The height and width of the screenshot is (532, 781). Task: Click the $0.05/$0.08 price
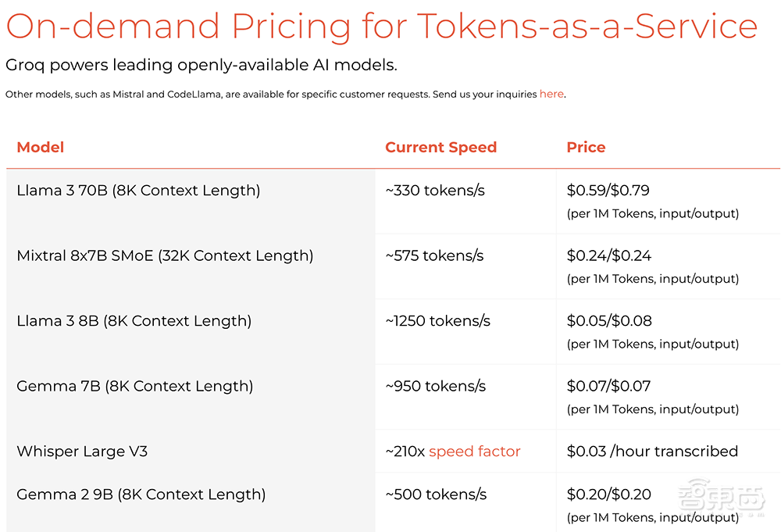click(x=609, y=321)
